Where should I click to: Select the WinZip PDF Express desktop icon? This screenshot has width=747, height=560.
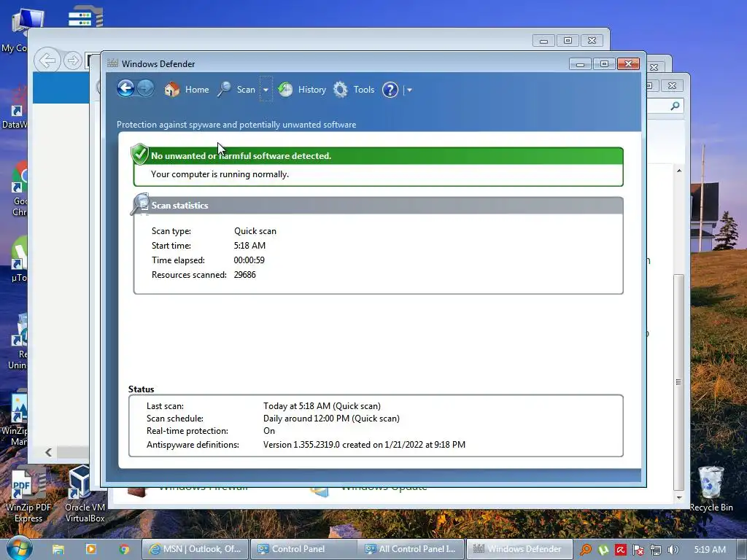point(28,494)
